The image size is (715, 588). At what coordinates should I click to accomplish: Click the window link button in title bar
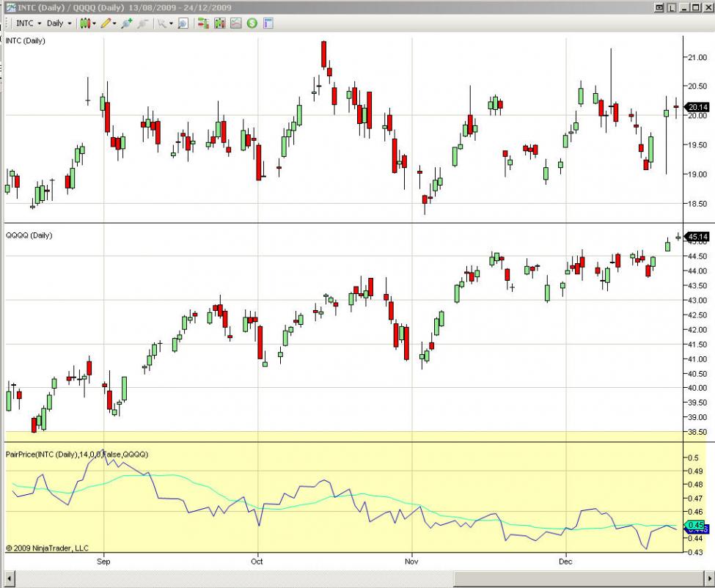tap(659, 7)
